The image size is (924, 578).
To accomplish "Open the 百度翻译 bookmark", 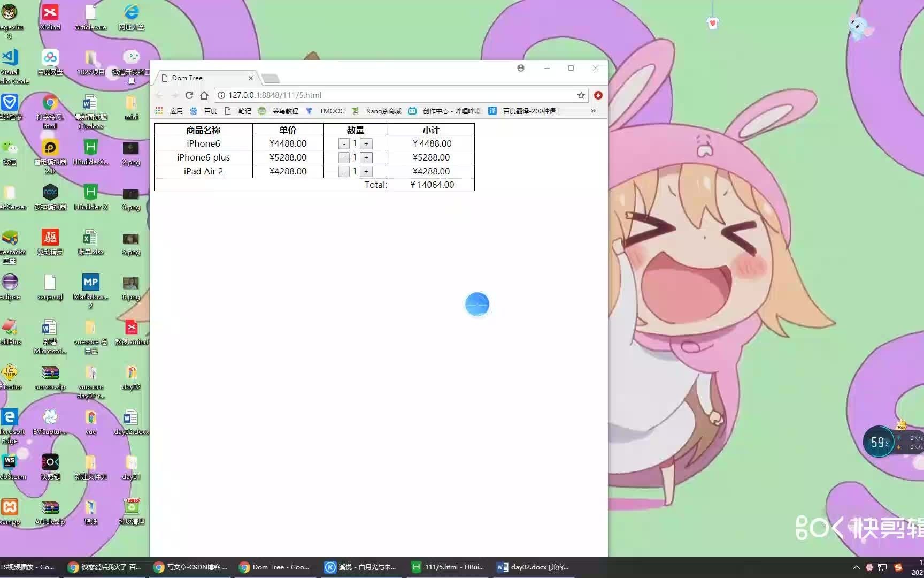I will (525, 111).
